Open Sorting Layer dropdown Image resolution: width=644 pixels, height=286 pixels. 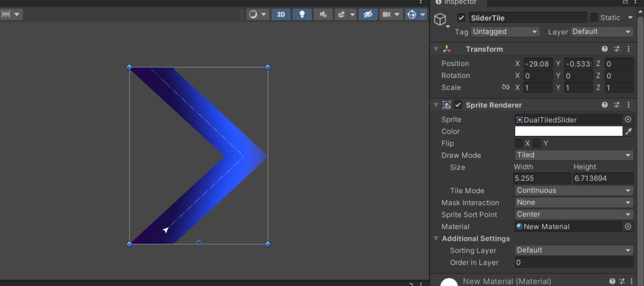tap(574, 250)
